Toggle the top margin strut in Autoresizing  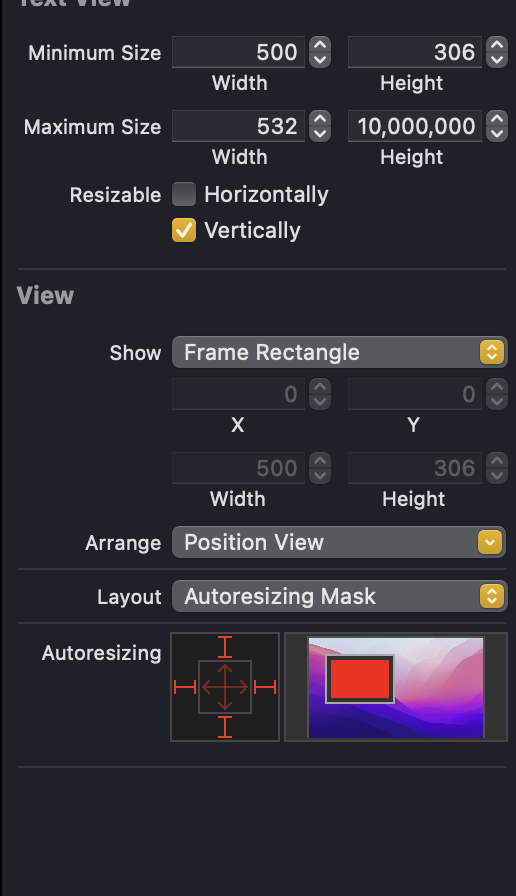tap(225, 647)
